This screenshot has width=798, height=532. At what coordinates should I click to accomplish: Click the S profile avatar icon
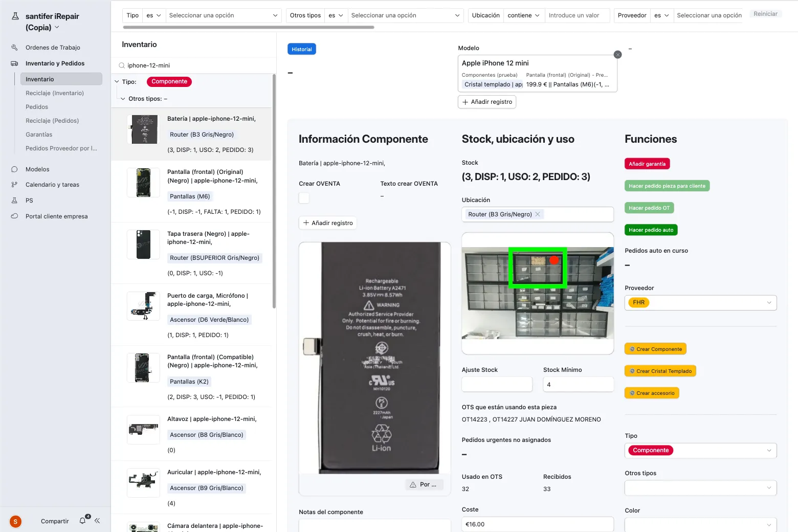coord(15,521)
